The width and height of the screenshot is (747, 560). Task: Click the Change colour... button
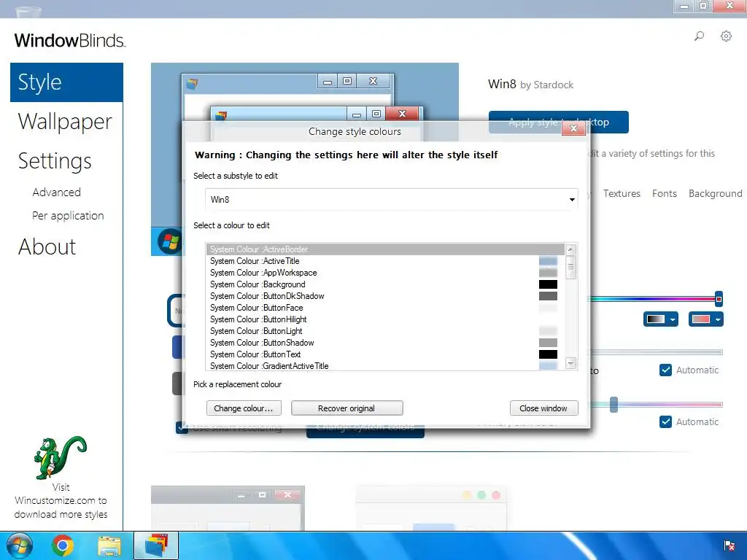(x=244, y=408)
